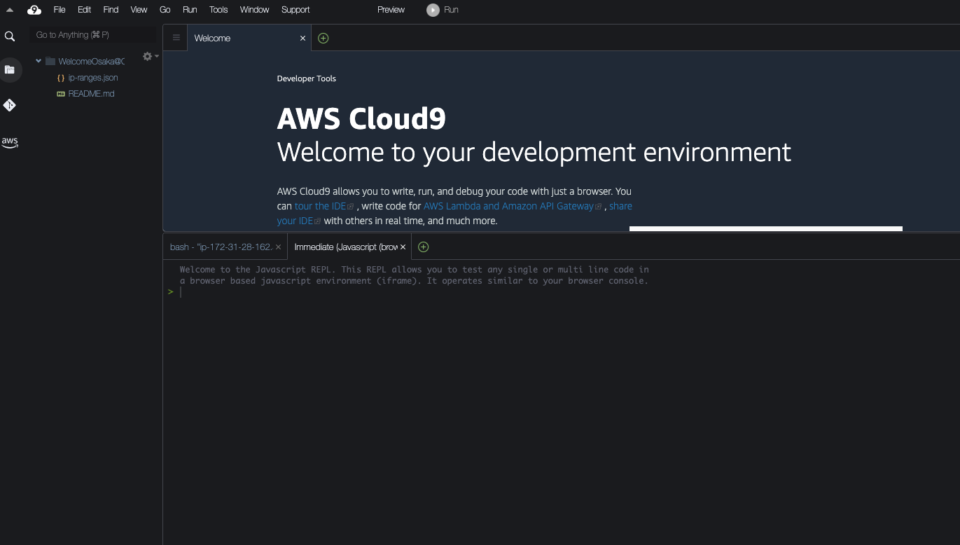Open the File menu

coord(59,10)
